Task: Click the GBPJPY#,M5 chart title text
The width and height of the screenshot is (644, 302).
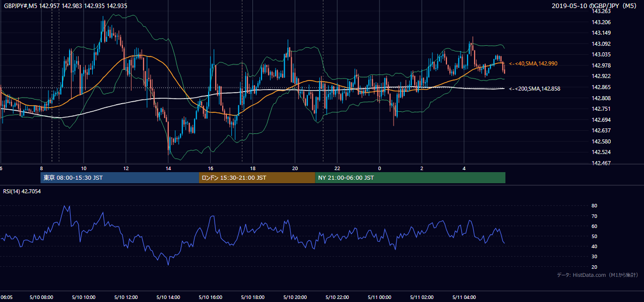Action: (x=66, y=6)
